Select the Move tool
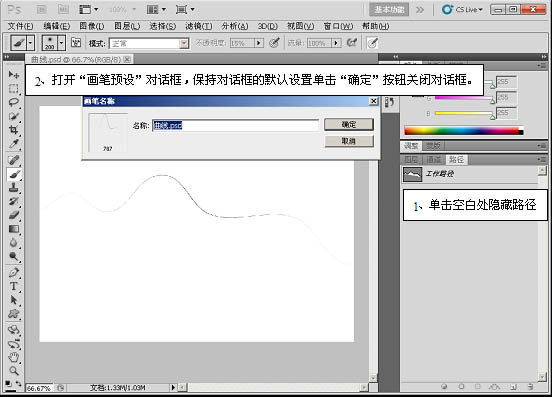The image size is (552, 397). 14,75
